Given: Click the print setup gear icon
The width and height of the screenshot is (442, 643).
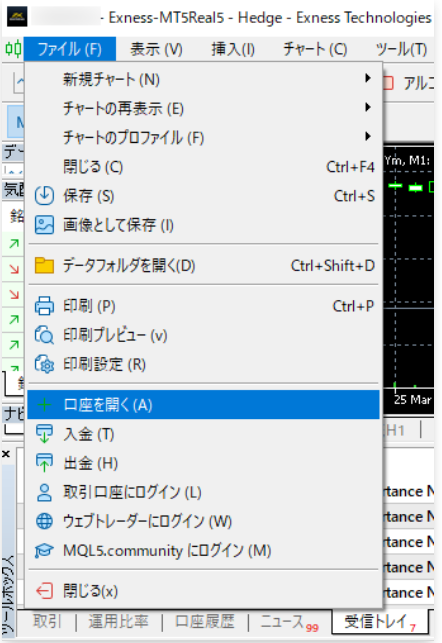Looking at the screenshot, I should 44,364.
